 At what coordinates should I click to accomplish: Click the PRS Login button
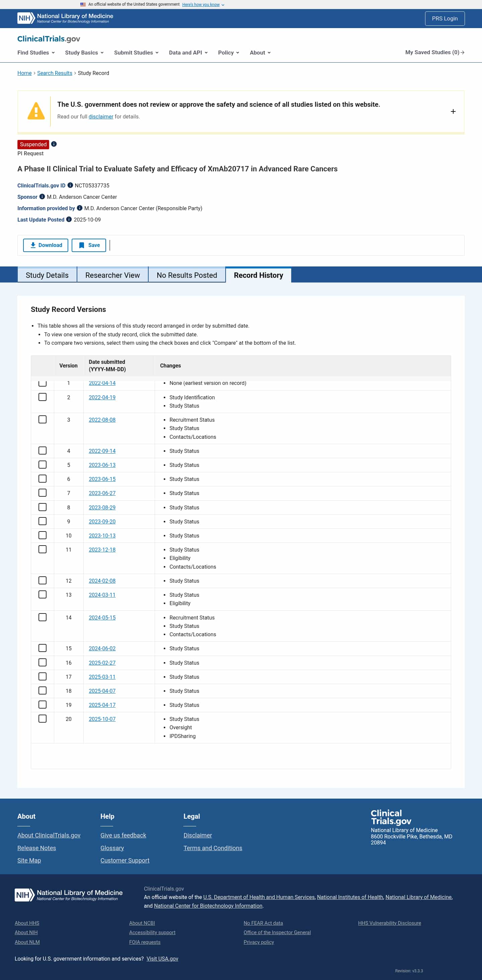pyautogui.click(x=444, y=18)
